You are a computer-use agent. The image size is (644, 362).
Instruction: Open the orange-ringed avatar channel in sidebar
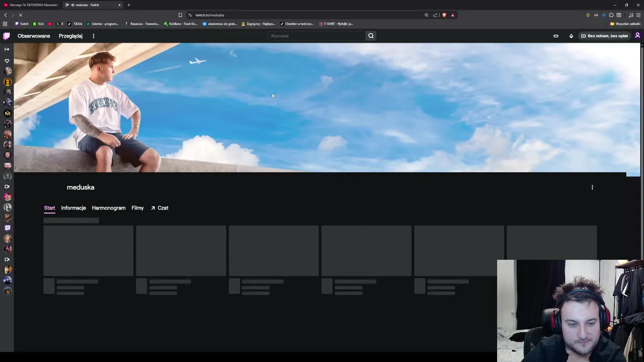(8, 82)
